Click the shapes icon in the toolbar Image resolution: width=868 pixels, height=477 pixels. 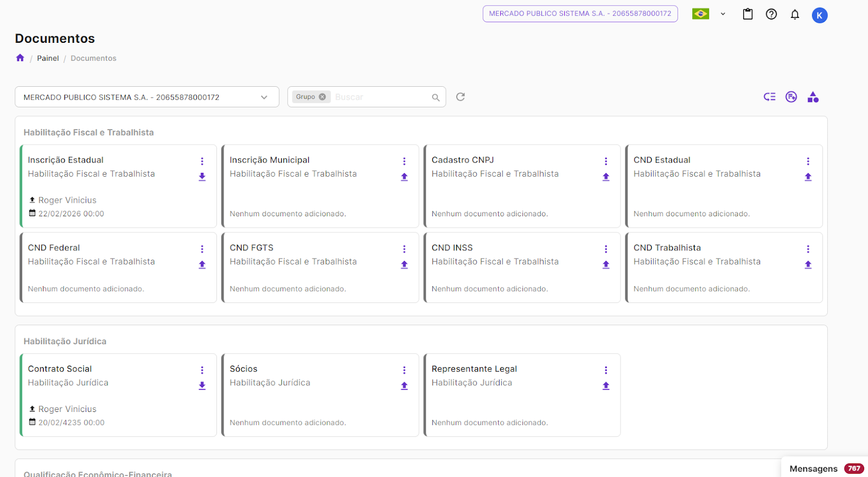coord(813,97)
